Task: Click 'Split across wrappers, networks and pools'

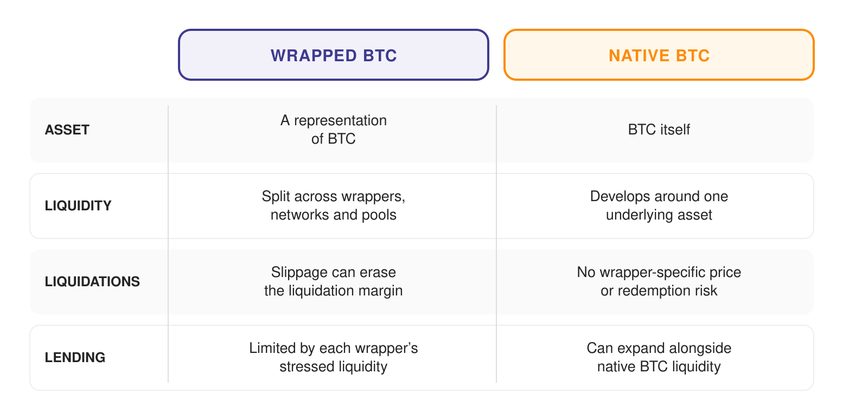Action: (334, 205)
